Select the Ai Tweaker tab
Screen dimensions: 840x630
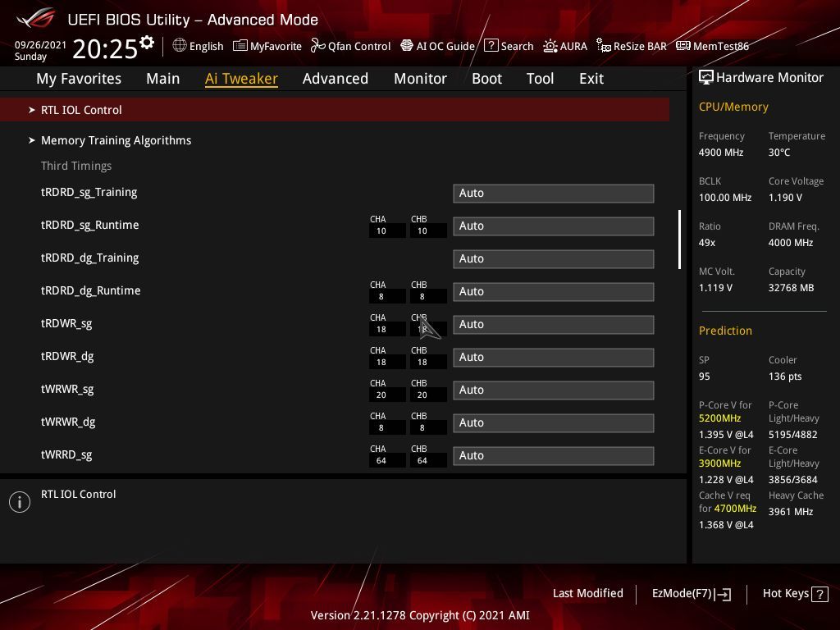241,79
